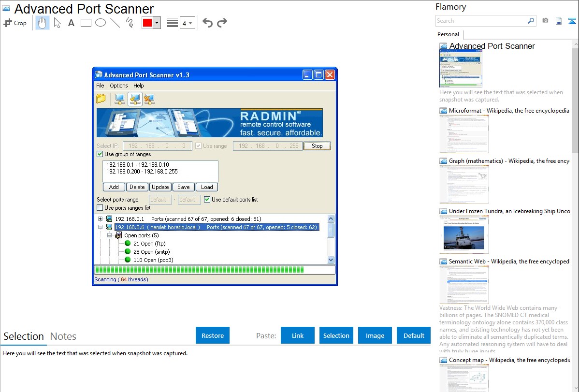Open the Help menu in Port Scanner
The width and height of the screenshot is (579, 392).
click(x=139, y=86)
